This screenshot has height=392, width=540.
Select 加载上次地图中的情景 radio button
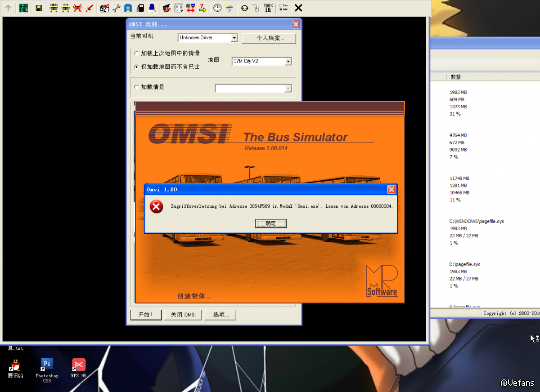pyautogui.click(x=137, y=53)
